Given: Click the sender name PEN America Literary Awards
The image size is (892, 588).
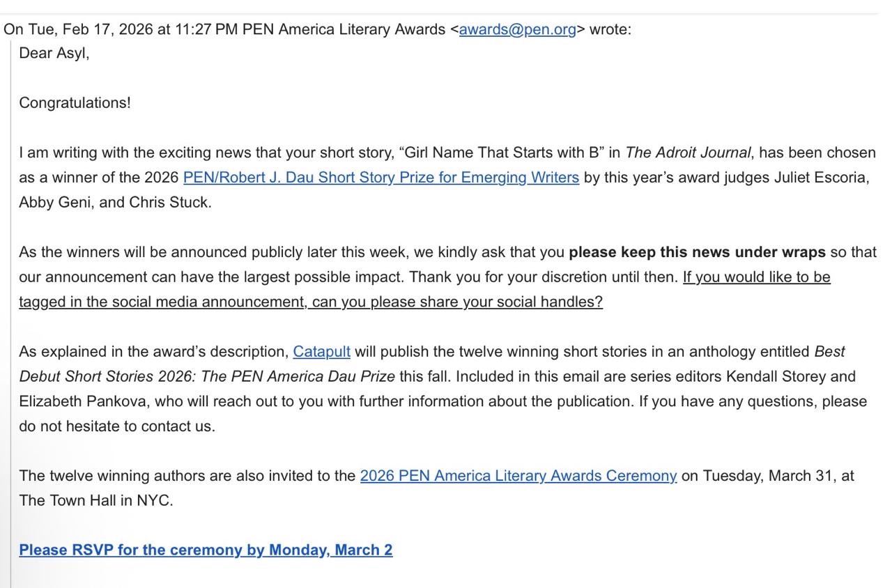Looking at the screenshot, I should (344, 29).
